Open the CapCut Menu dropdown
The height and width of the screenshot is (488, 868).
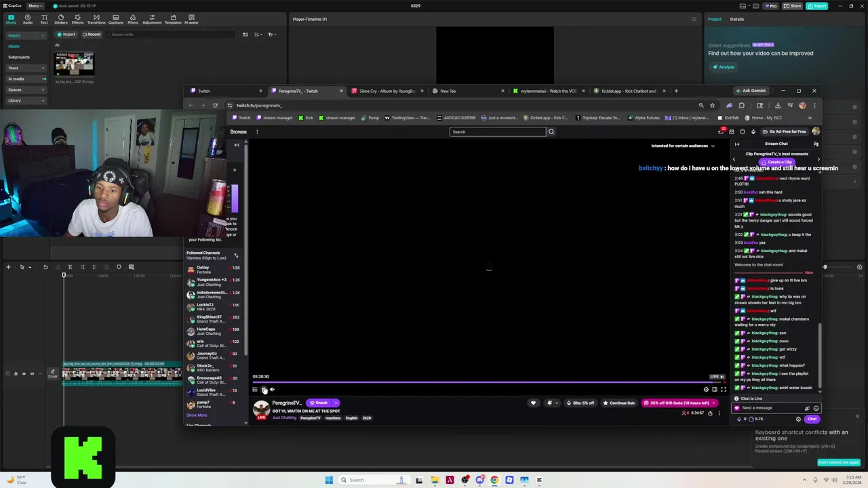(34, 5)
